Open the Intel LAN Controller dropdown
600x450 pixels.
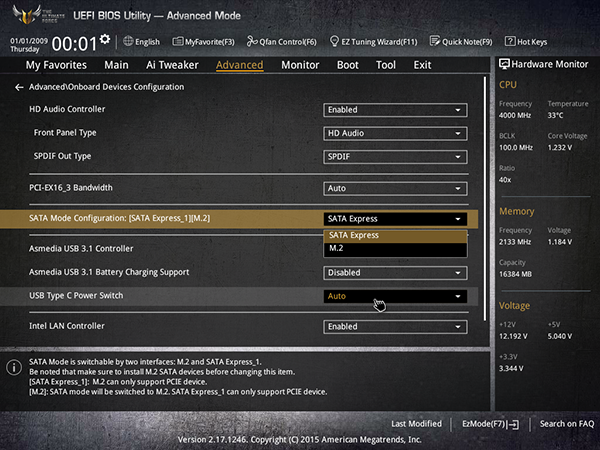395,327
